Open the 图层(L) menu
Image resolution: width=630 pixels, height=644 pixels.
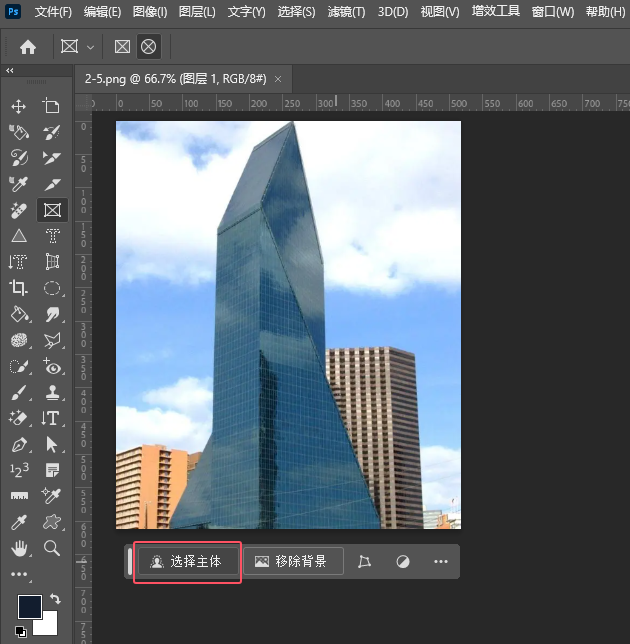(x=199, y=12)
